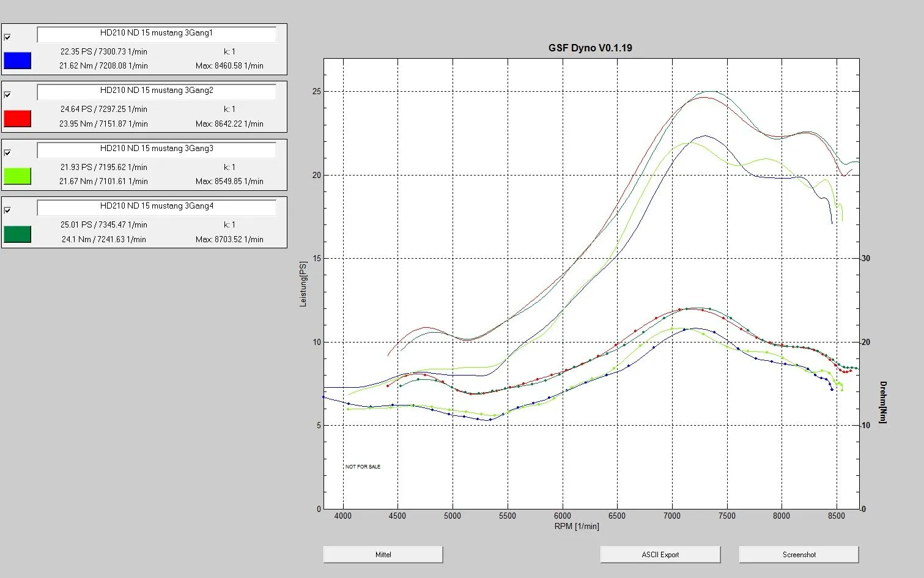Click the 'Drehm[Nm]' axis label
This screenshot has width=924, height=578.
(x=882, y=402)
